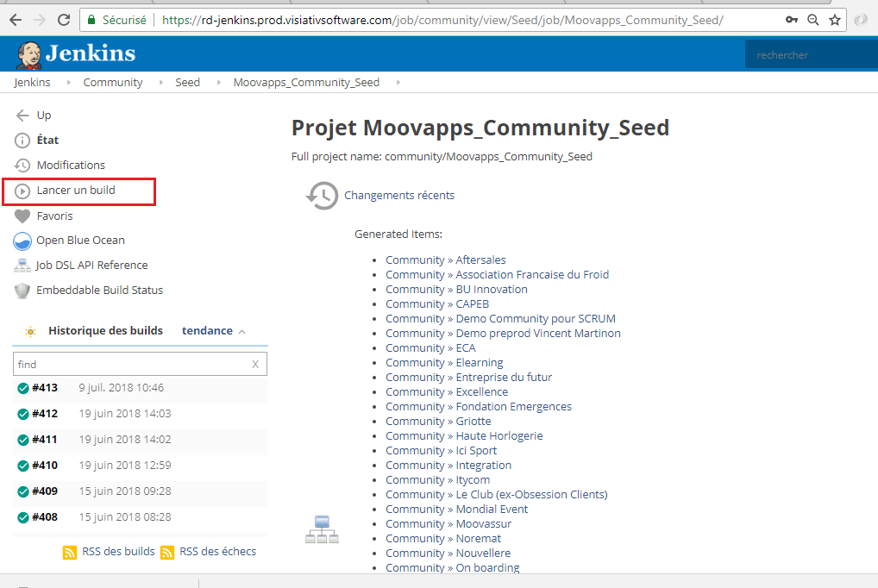This screenshot has height=588, width=878.
Task: Click success status icon of build #410
Action: click(x=23, y=466)
